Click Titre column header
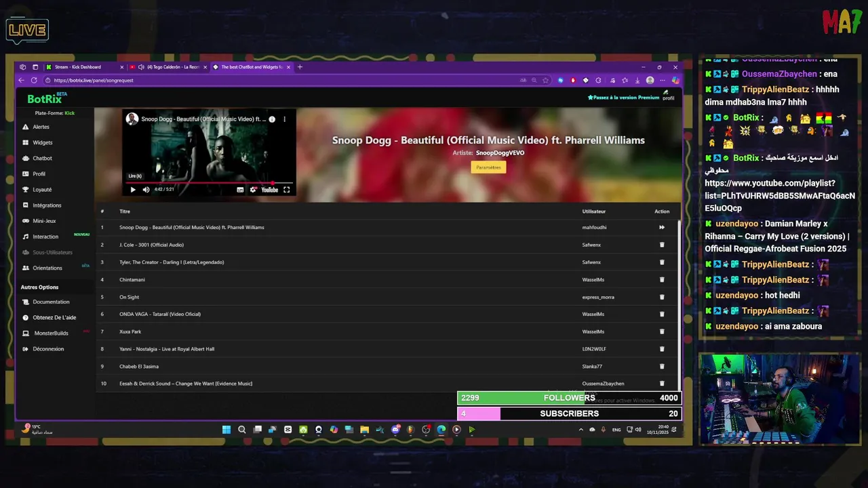The width and height of the screenshot is (868, 488). [125, 211]
